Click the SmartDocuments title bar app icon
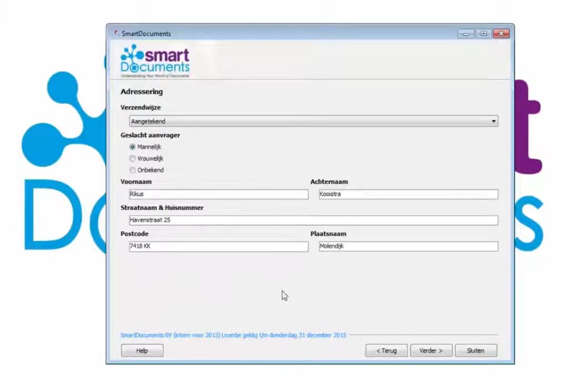588x376 pixels. (116, 33)
